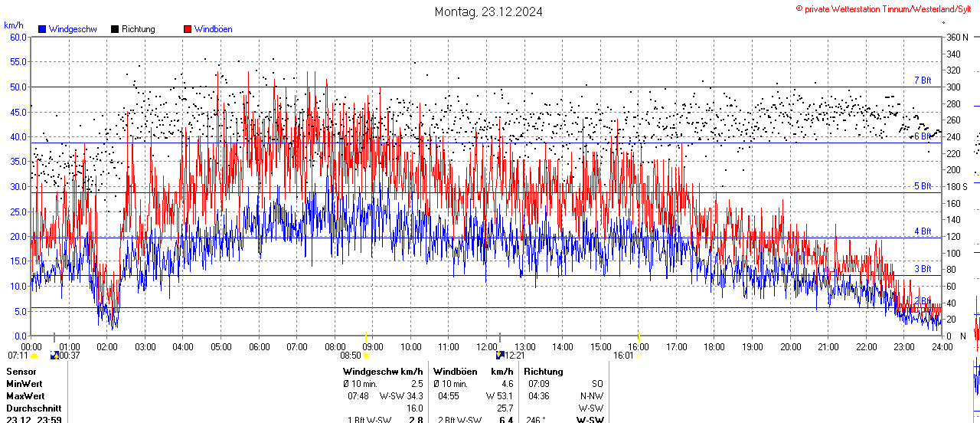This screenshot has height=423, width=980.
Task: Click the average wind speed 16.0
Action: [414, 408]
